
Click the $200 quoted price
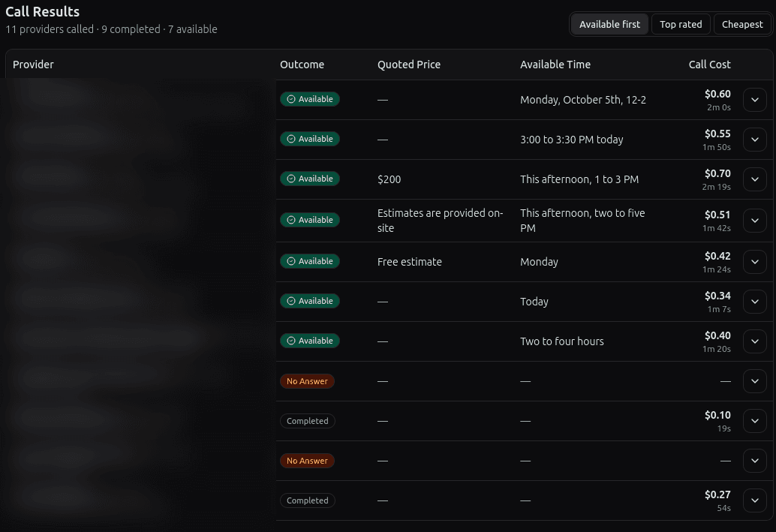pos(389,179)
